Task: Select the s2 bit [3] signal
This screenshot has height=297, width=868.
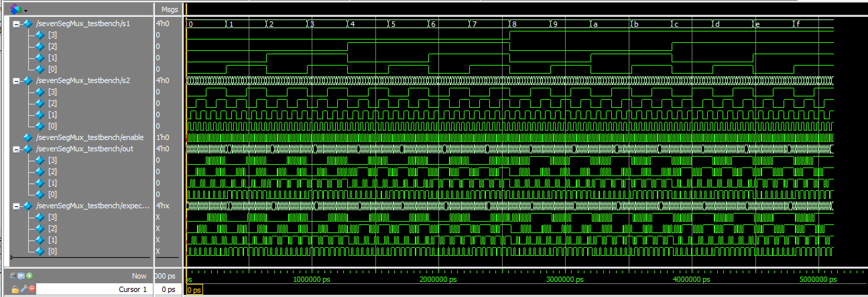Action: (x=53, y=92)
